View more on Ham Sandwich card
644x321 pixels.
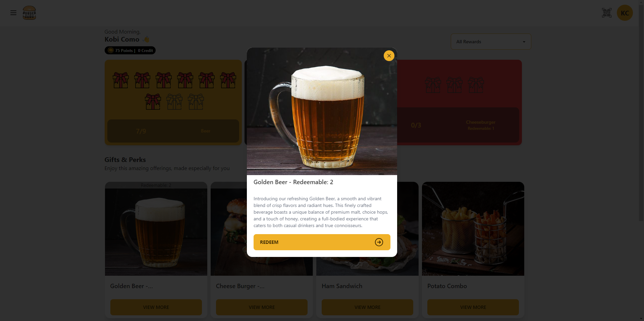click(367, 307)
